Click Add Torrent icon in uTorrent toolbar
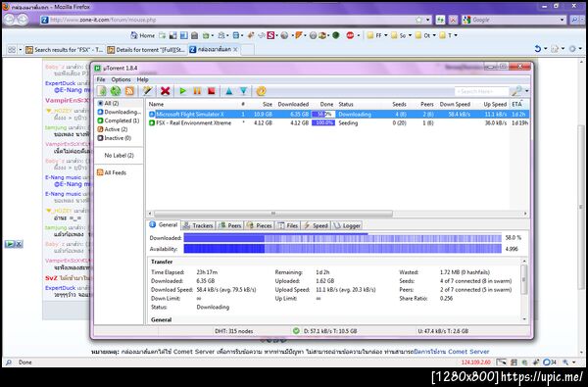 coord(102,91)
